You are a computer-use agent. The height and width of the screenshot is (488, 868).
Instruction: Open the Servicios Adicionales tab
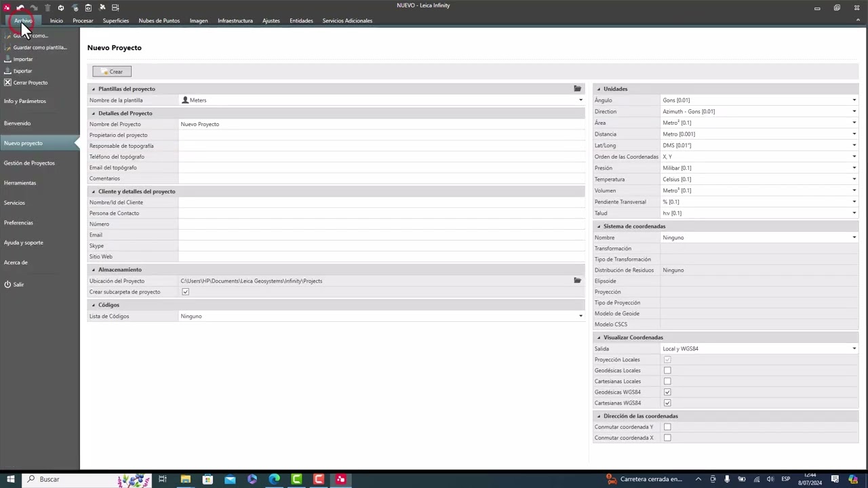(347, 20)
